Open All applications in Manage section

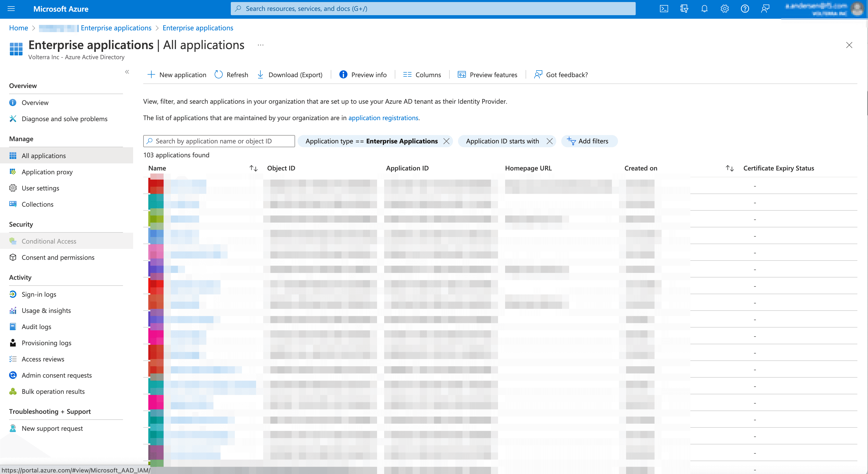tap(43, 155)
